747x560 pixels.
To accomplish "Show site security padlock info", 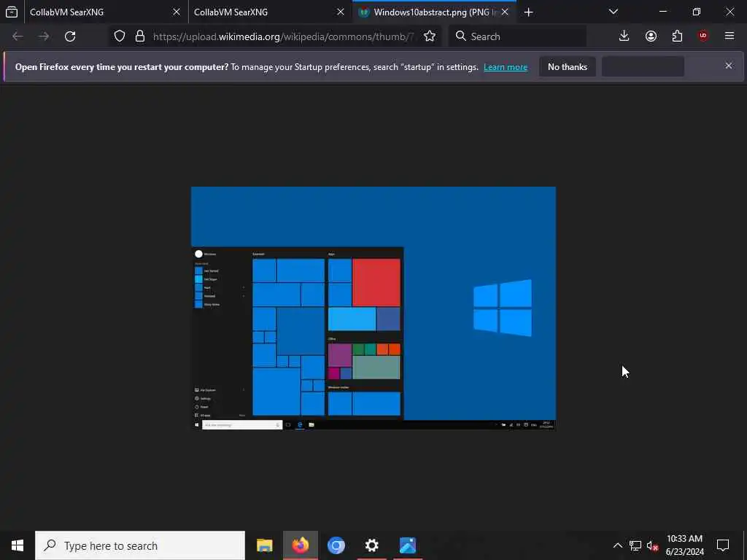I will click(140, 36).
